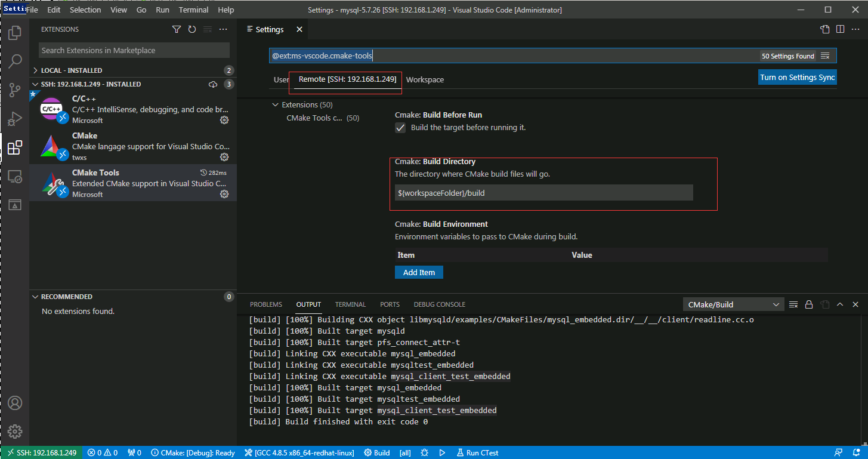Click the Build button in the status bar
The width and height of the screenshot is (868, 459).
click(x=377, y=453)
